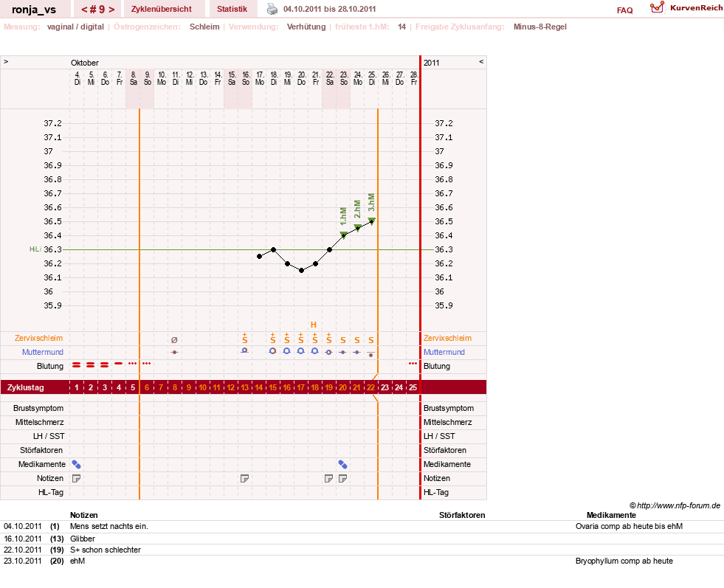This screenshot has height=588, width=724.
Task: Click the printer icon beside date range
Action: point(272,9)
